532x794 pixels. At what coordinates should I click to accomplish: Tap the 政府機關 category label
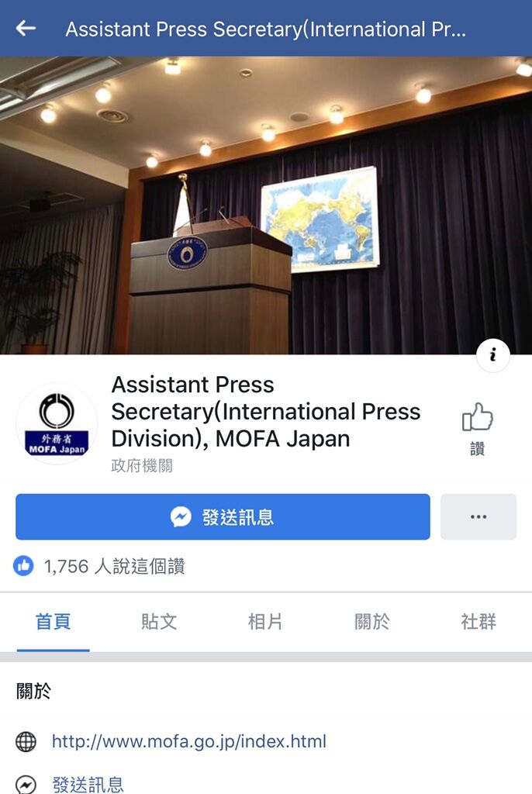tap(142, 465)
